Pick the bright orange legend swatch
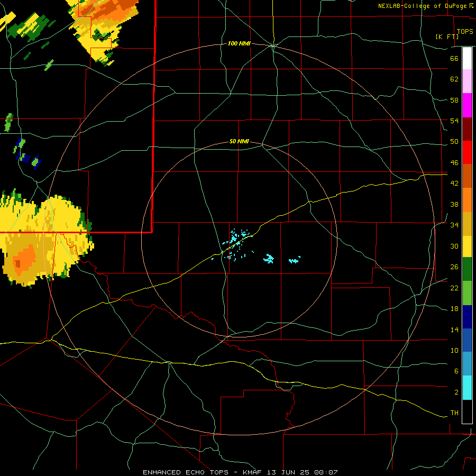Viewport: 476px width, 476px height. click(x=467, y=200)
